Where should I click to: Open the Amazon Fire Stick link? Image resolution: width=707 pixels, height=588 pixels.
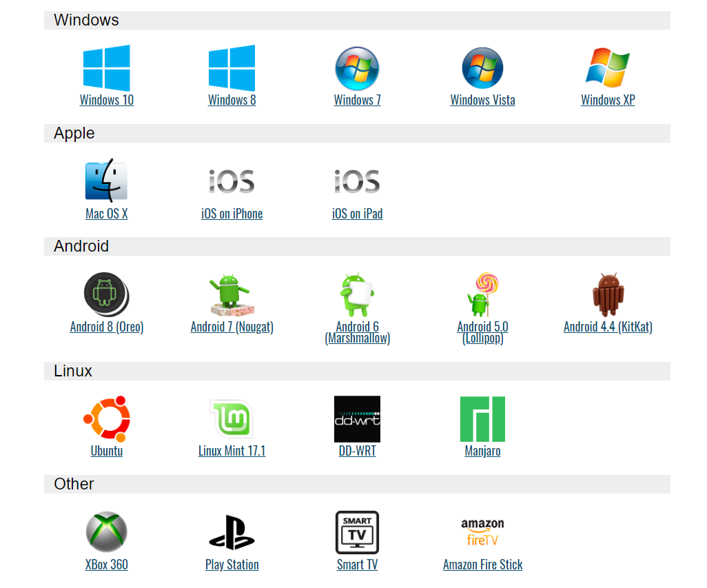click(482, 564)
